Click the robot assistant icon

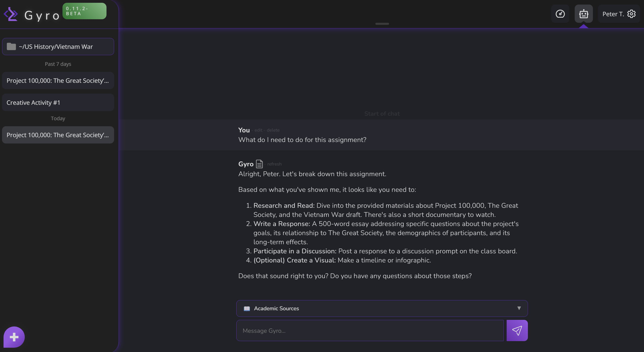tap(583, 14)
